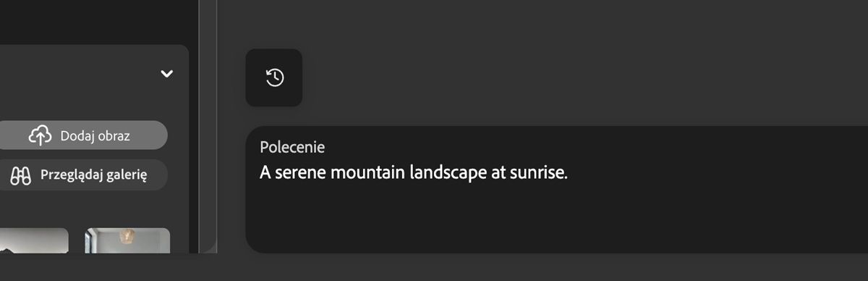868x281 pixels.
Task: Place cursor after the word sunrise
Action: click(569, 174)
